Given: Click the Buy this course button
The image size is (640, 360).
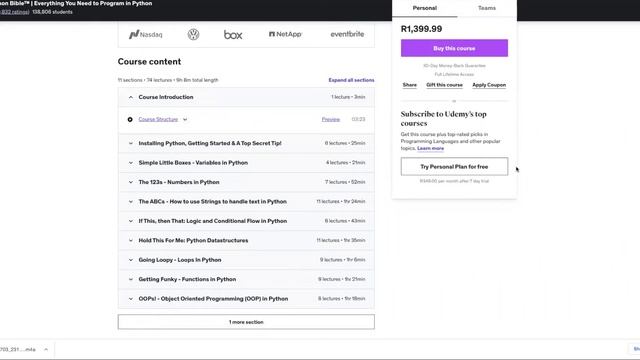Looking at the screenshot, I should point(454,48).
